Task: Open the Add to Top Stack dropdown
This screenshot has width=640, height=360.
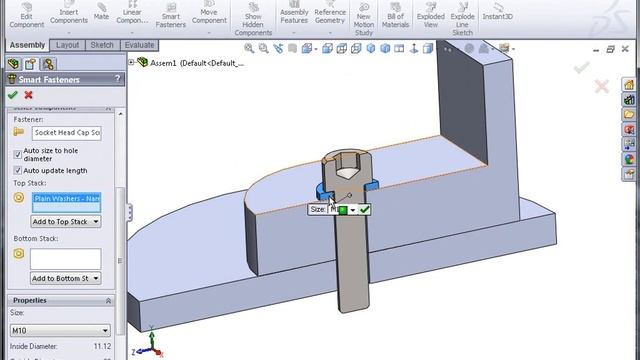Action: coord(66,222)
